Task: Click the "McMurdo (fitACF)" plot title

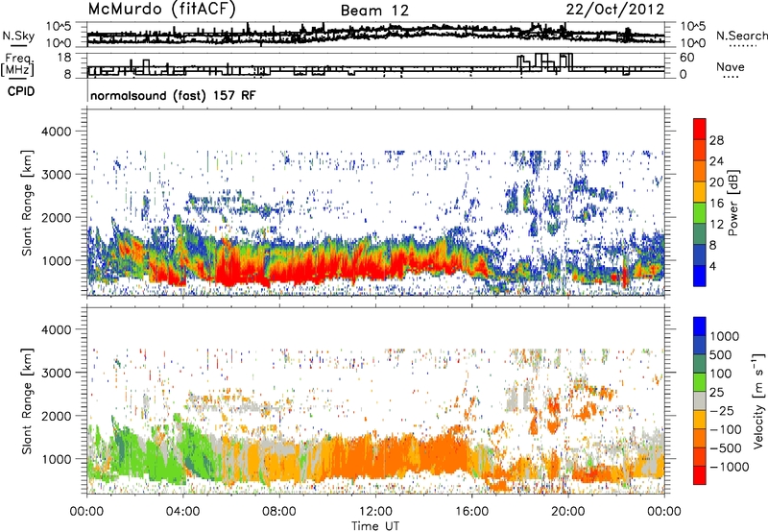Action: (x=161, y=10)
